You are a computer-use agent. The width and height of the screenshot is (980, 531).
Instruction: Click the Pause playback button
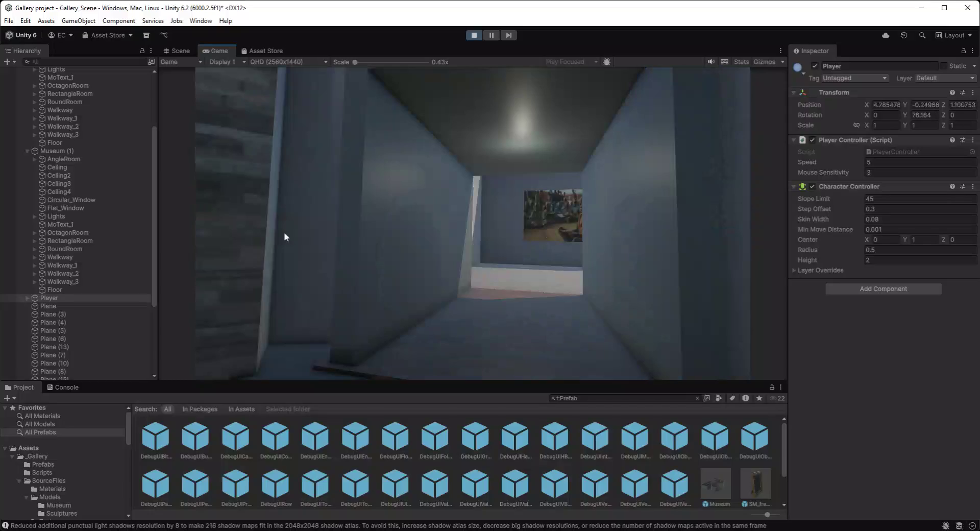pyautogui.click(x=491, y=35)
